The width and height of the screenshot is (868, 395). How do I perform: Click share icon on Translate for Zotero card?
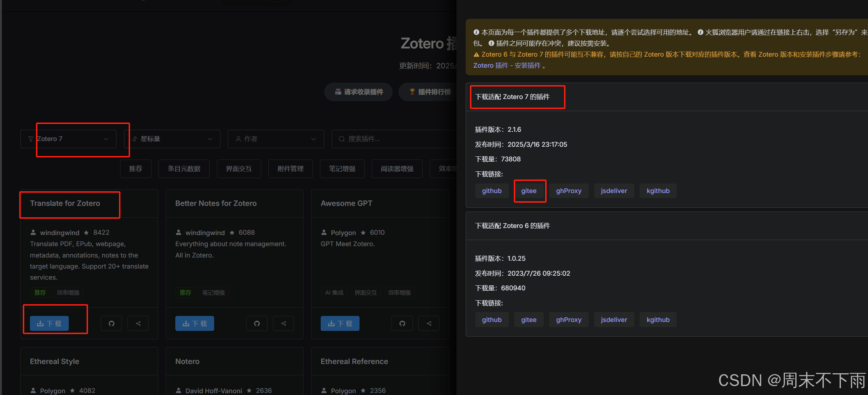(138, 323)
